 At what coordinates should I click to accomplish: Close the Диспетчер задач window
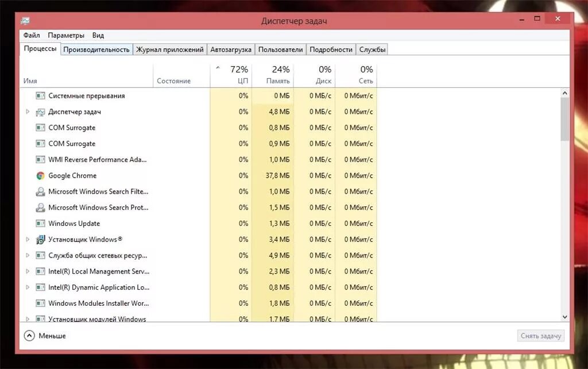coord(558,18)
